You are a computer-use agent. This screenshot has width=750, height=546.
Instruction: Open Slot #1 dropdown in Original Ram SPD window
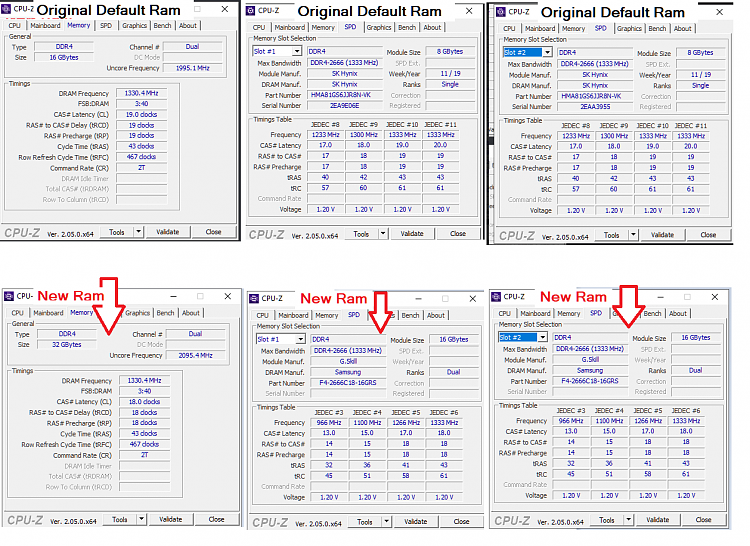pyautogui.click(x=297, y=51)
